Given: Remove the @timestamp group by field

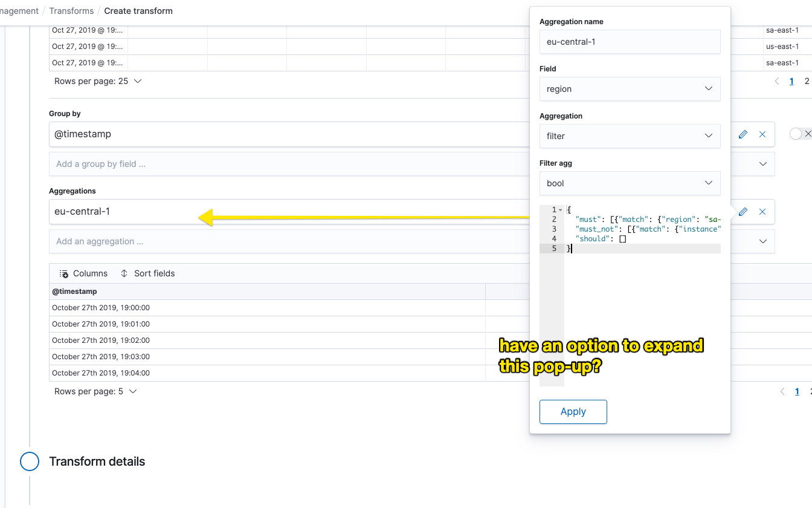Looking at the screenshot, I should [x=762, y=134].
